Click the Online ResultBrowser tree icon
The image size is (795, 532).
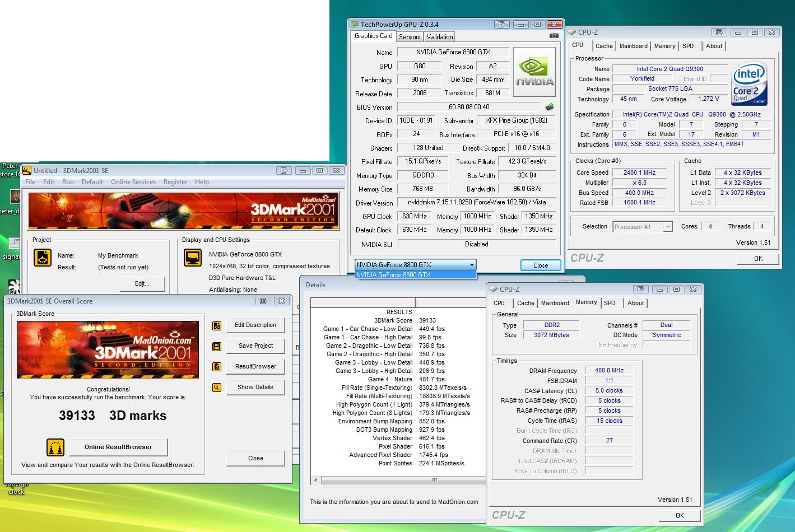tap(55, 447)
